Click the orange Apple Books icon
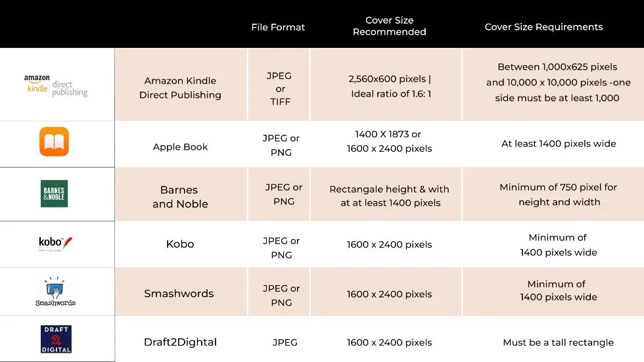The width and height of the screenshot is (644, 362). pos(54,142)
